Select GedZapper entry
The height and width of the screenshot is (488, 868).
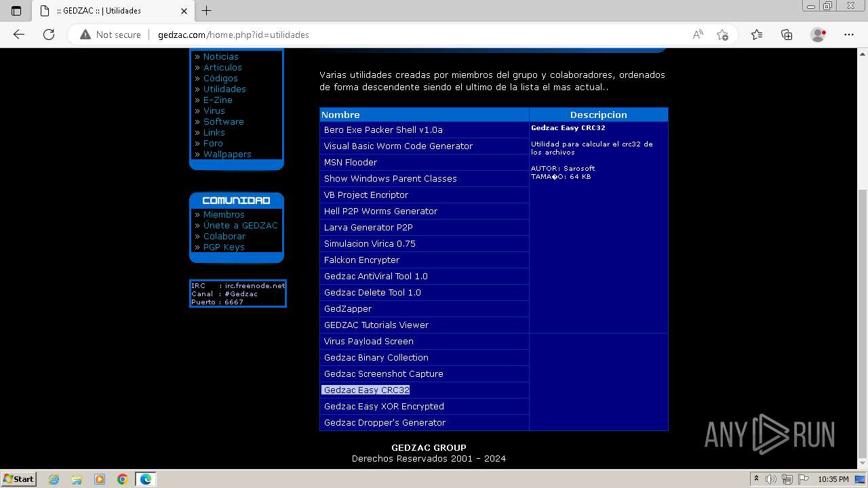click(425, 308)
